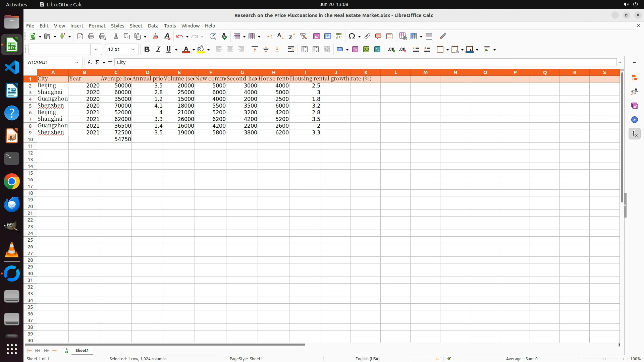Click the Sort Ascending icon
The image size is (644, 362).
click(281, 36)
